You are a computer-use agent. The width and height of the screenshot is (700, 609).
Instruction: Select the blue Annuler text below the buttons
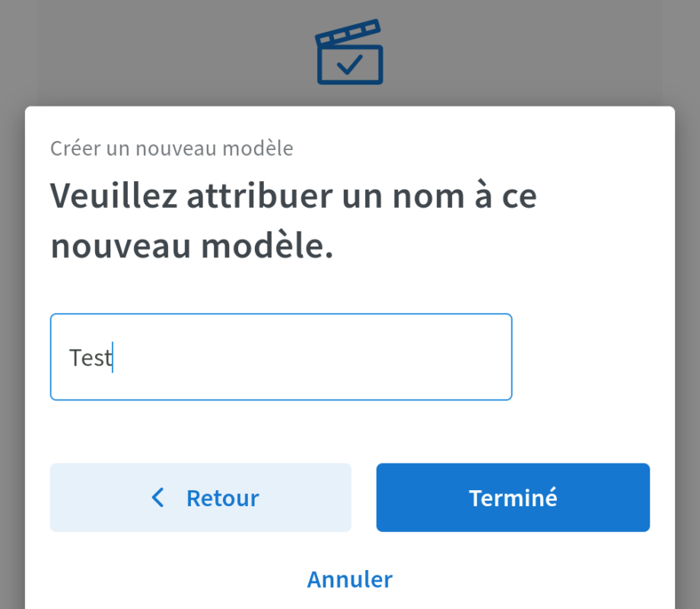coord(350,579)
